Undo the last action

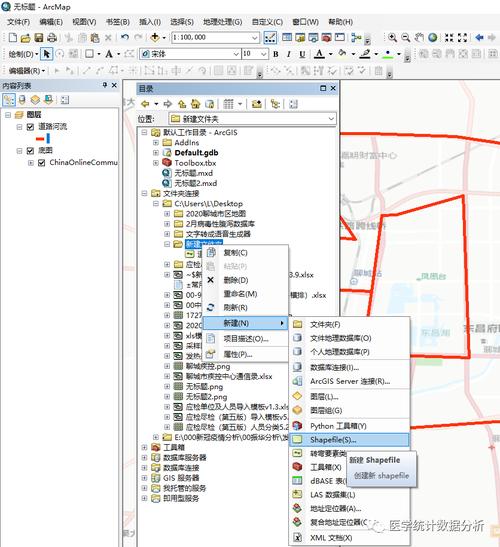point(125,37)
